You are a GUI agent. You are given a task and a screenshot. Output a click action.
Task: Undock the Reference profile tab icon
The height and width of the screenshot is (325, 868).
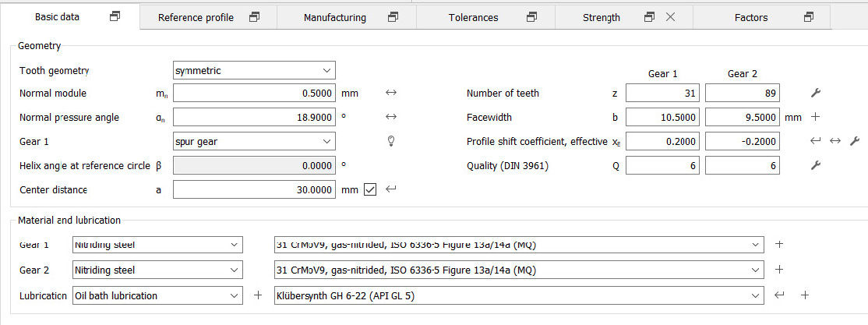tap(254, 17)
